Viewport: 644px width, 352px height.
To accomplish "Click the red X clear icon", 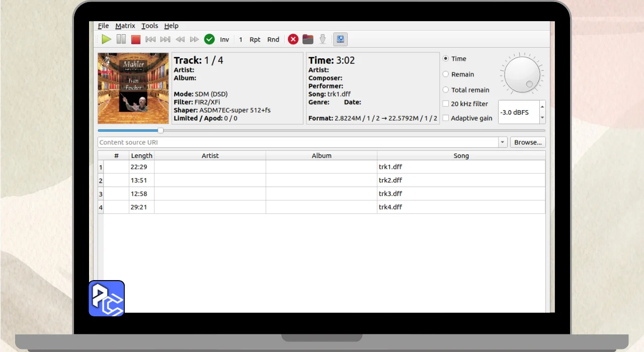I will [293, 39].
